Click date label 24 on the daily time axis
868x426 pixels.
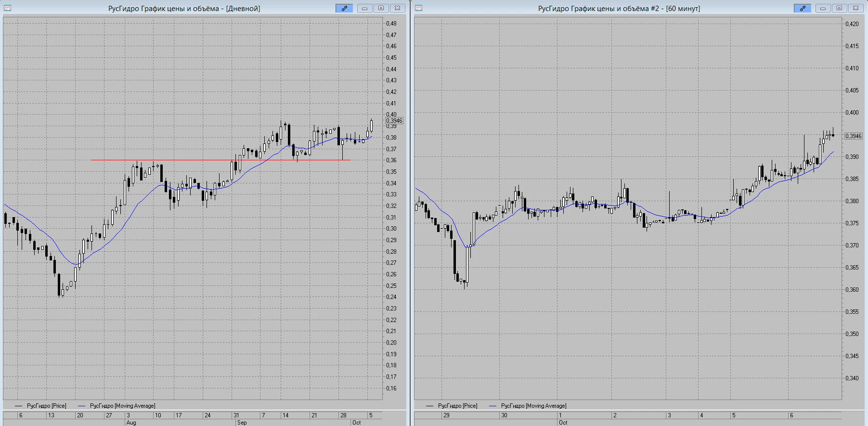[207, 415]
